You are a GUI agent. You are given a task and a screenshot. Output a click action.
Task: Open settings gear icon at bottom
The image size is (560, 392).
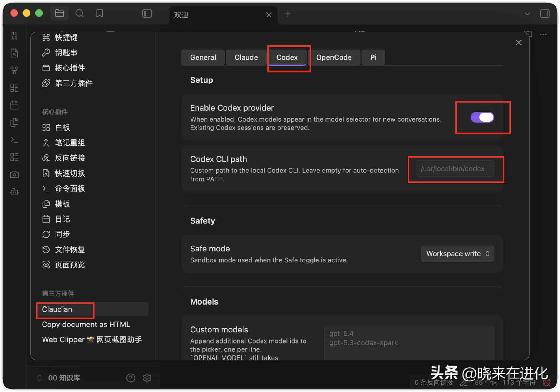tap(147, 378)
